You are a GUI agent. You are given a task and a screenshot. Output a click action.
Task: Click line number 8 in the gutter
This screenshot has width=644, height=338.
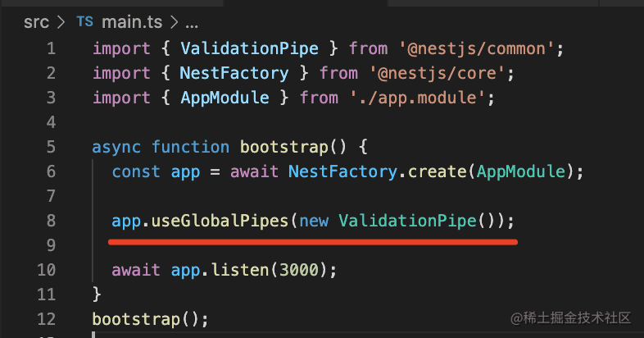pyautogui.click(x=50, y=221)
